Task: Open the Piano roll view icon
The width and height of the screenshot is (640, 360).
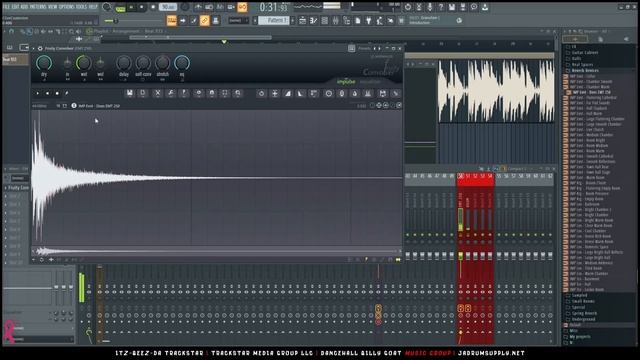Action: tap(313, 20)
